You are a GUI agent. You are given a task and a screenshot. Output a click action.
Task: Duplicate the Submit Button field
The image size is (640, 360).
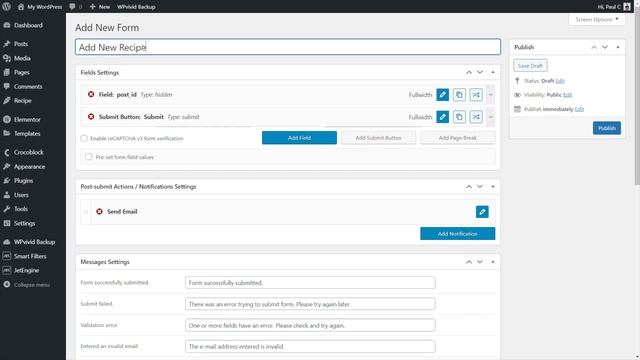459,117
